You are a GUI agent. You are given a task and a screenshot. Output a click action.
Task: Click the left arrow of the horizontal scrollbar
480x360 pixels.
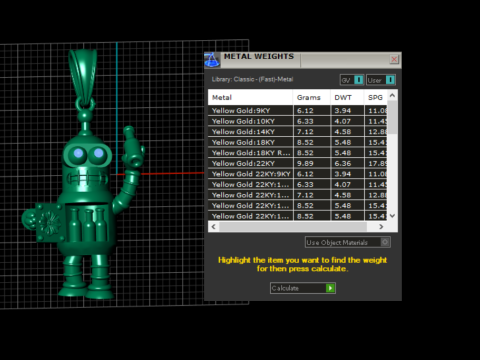tap(214, 227)
